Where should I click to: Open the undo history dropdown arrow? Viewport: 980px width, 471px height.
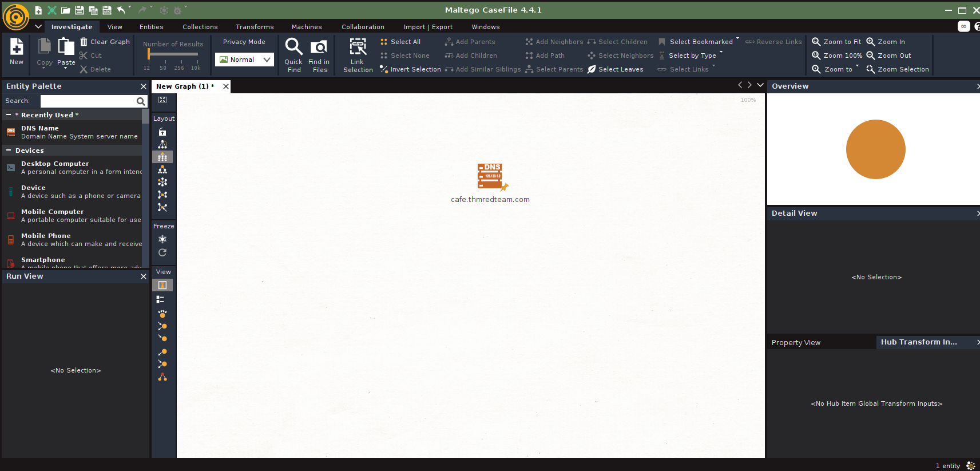click(x=130, y=7)
